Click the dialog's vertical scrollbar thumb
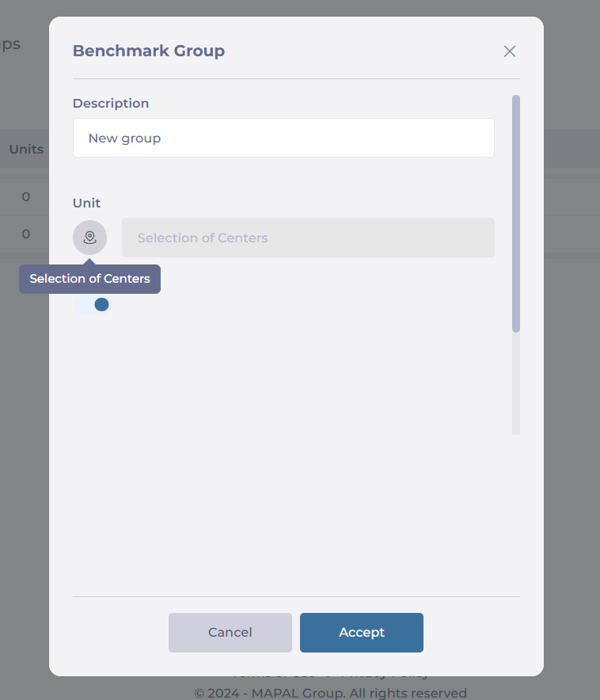Screen dimensions: 600x700 click(516, 214)
